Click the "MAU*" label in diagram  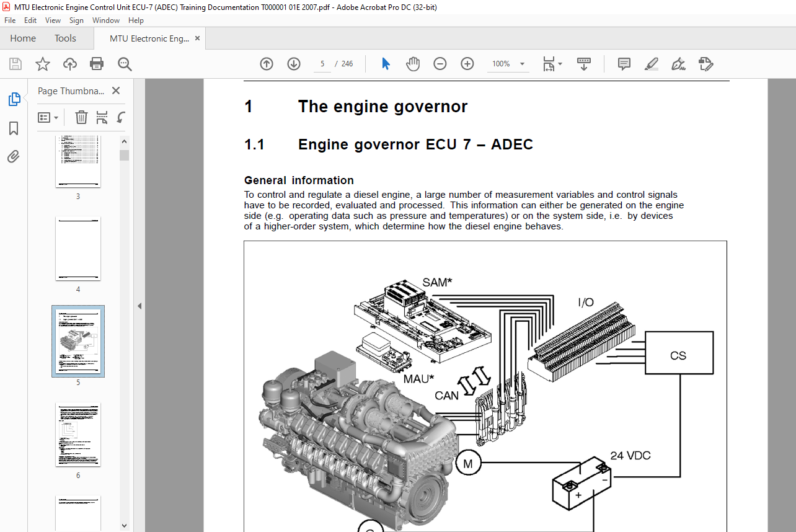(x=418, y=379)
